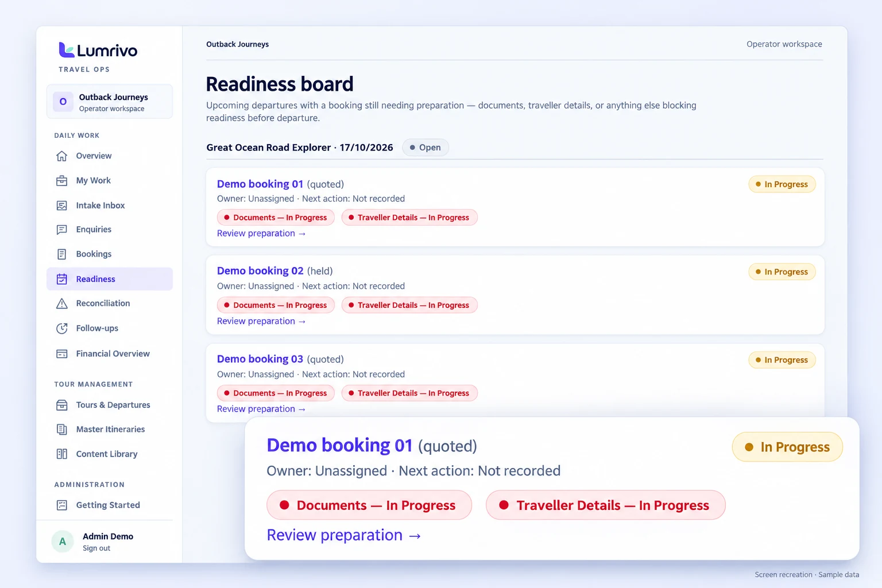Sign out of Admin Demo account

[x=96, y=548]
